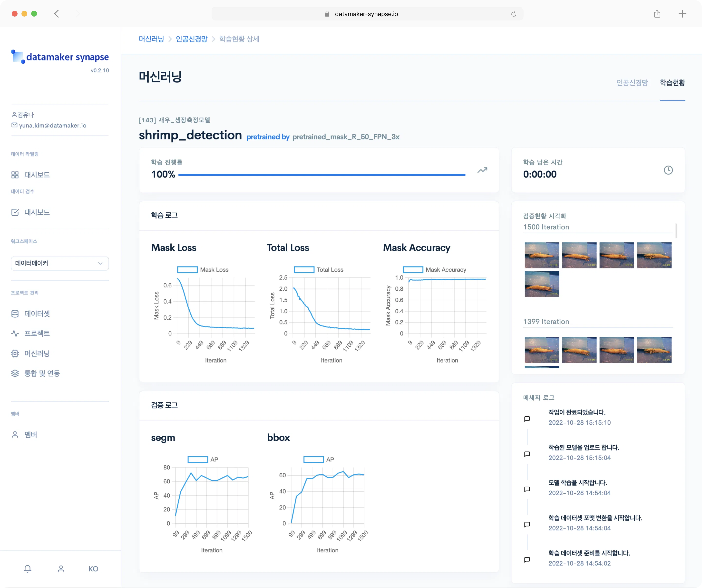The image size is (702, 588).
Task: Toggle the AP legend on the segm chart
Action: coord(203,459)
